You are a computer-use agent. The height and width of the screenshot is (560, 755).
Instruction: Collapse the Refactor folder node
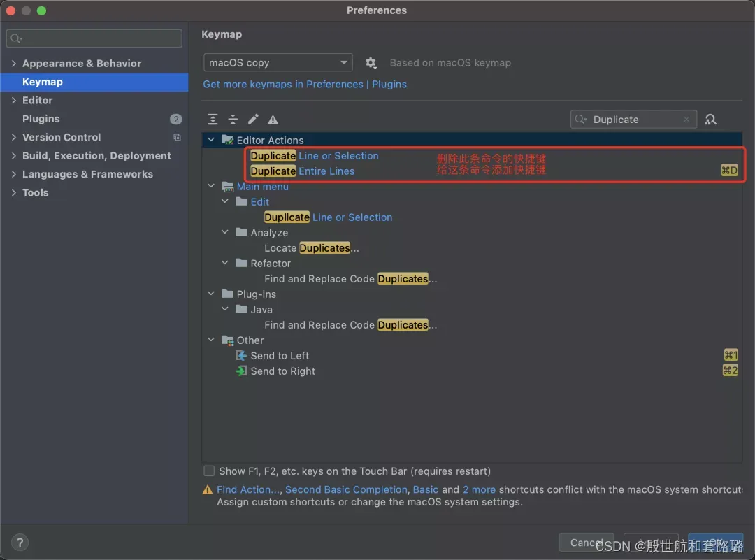pyautogui.click(x=225, y=263)
